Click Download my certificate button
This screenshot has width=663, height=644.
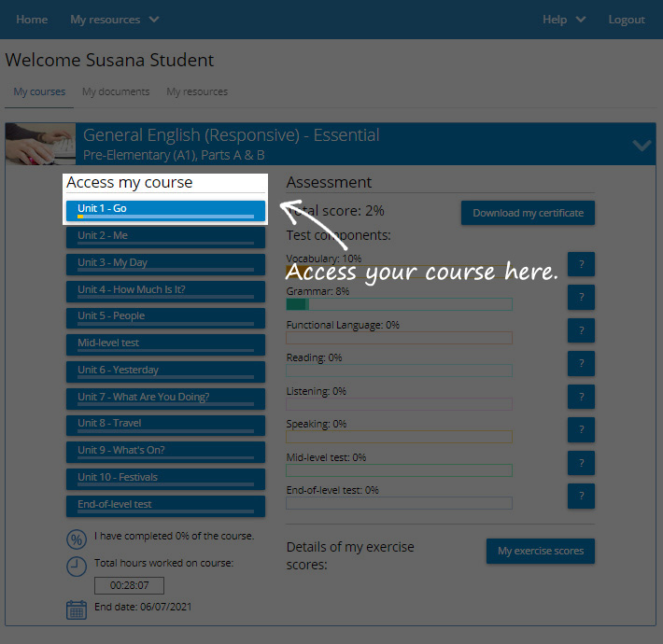[528, 213]
